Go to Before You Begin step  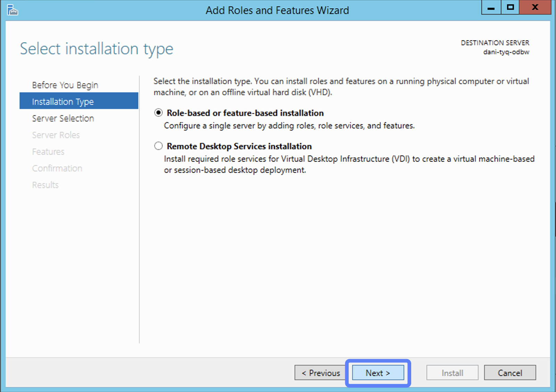tap(65, 85)
